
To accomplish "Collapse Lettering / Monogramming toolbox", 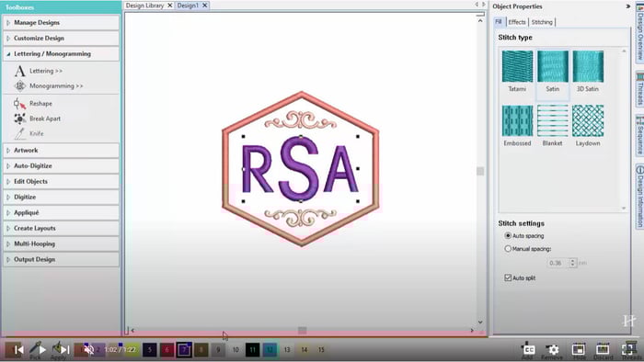I will (62, 53).
